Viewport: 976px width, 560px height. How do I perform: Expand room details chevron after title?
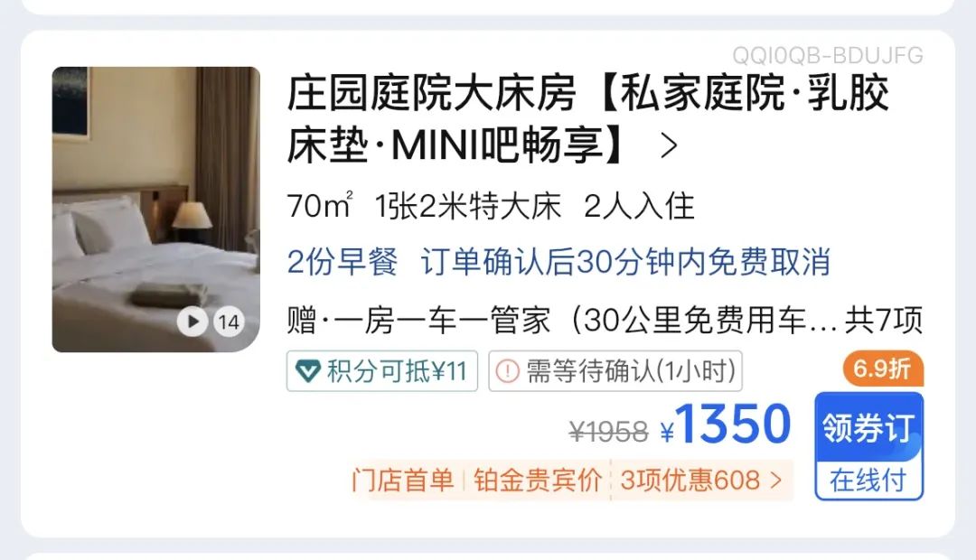(669, 145)
